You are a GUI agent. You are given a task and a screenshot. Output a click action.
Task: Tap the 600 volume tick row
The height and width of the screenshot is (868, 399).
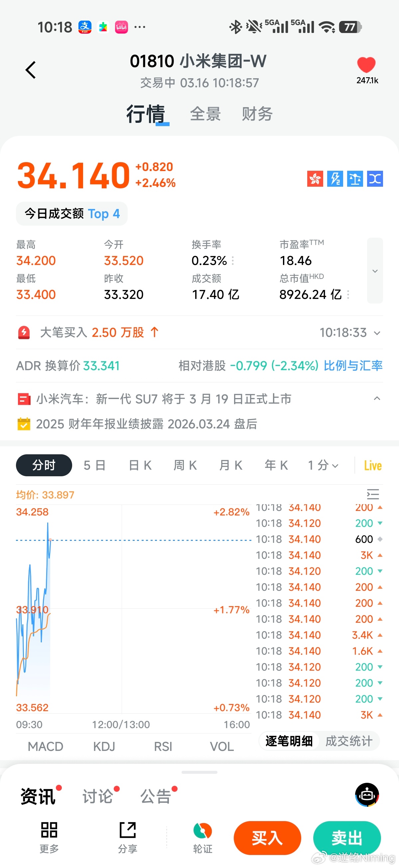tap(319, 539)
